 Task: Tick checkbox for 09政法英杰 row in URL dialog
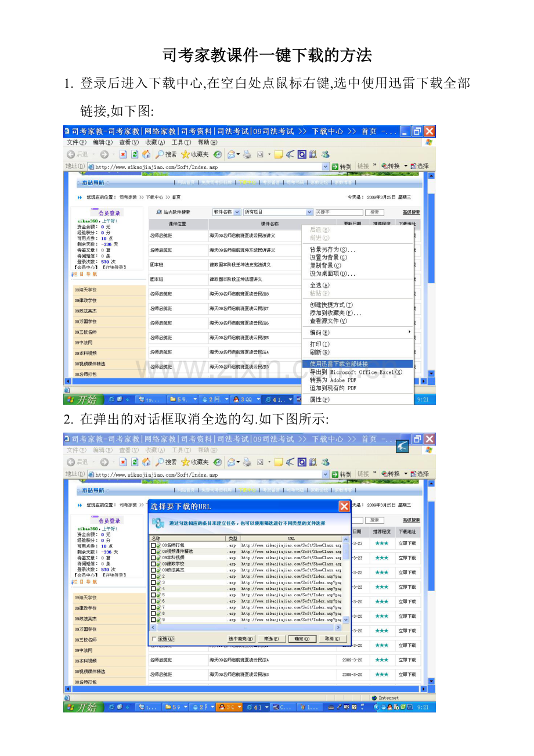pyautogui.click(x=153, y=570)
